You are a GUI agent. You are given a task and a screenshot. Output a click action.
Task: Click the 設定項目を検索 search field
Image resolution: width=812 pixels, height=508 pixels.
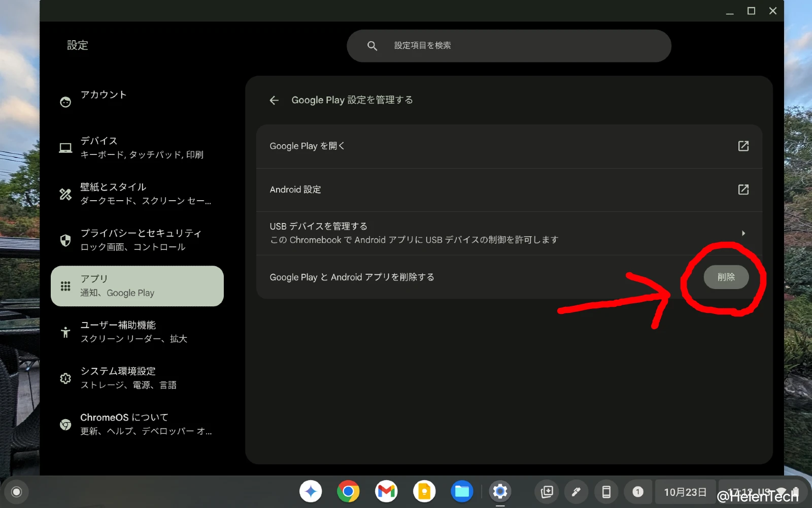[509, 46]
